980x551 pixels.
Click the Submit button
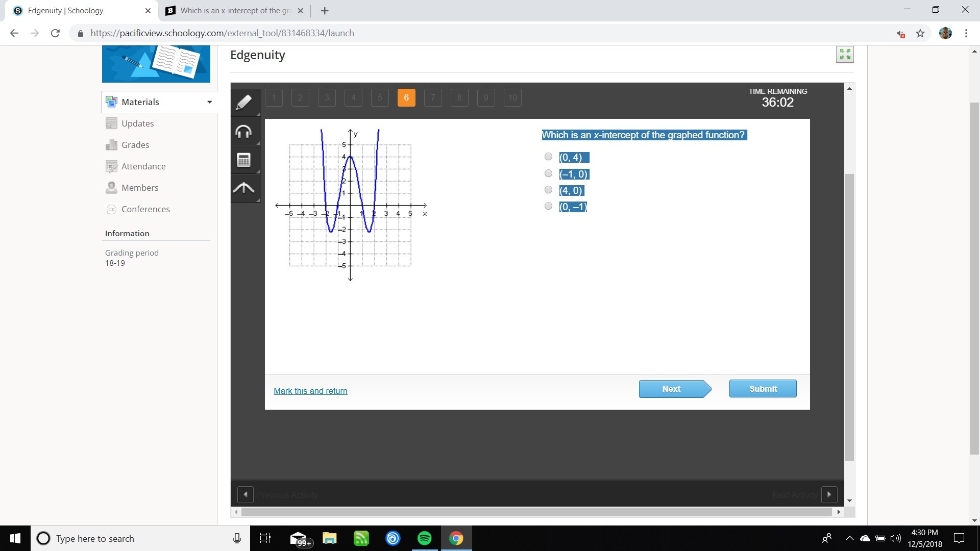click(x=763, y=389)
